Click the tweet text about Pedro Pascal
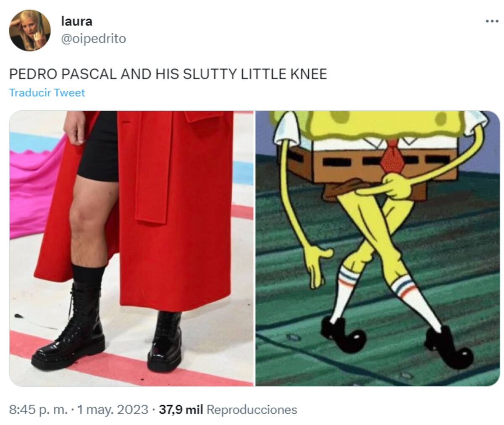The width and height of the screenshot is (504, 425). pos(168,74)
